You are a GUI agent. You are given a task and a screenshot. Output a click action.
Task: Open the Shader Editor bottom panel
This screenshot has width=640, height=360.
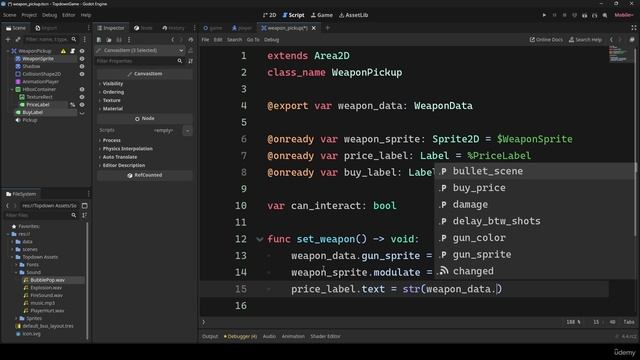325,337
